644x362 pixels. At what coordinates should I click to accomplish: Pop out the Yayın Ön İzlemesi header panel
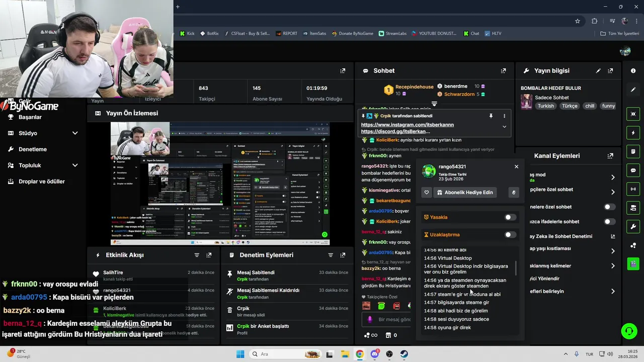pos(343,71)
